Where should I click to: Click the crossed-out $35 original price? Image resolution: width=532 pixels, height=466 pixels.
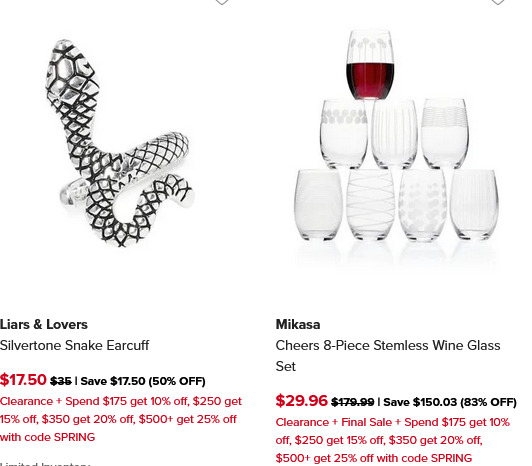(61, 381)
